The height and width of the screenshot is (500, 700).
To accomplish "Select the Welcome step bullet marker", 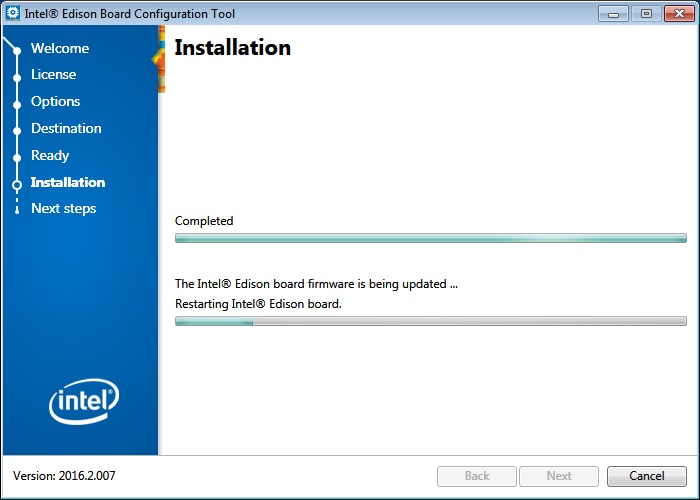I will 17,50.
